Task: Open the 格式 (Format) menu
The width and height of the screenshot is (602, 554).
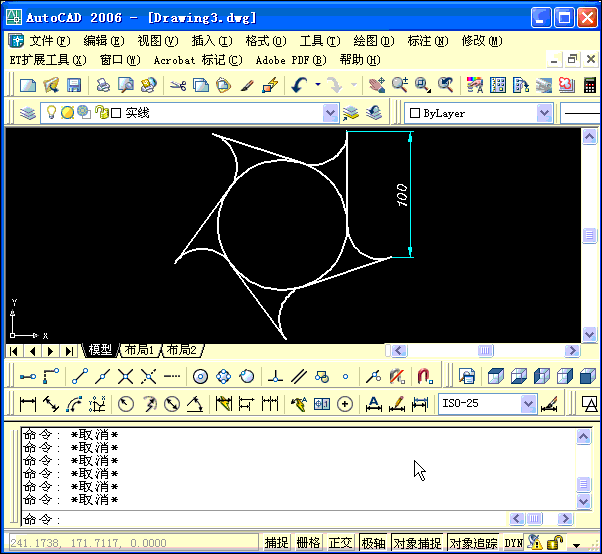Action: (265, 41)
